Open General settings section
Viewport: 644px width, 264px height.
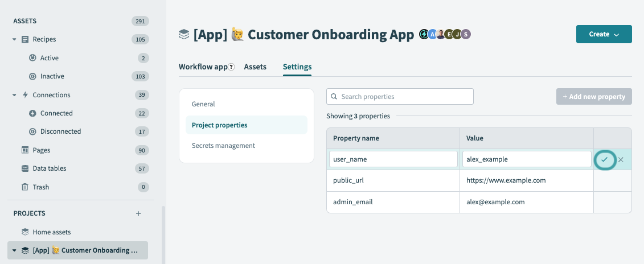point(203,104)
